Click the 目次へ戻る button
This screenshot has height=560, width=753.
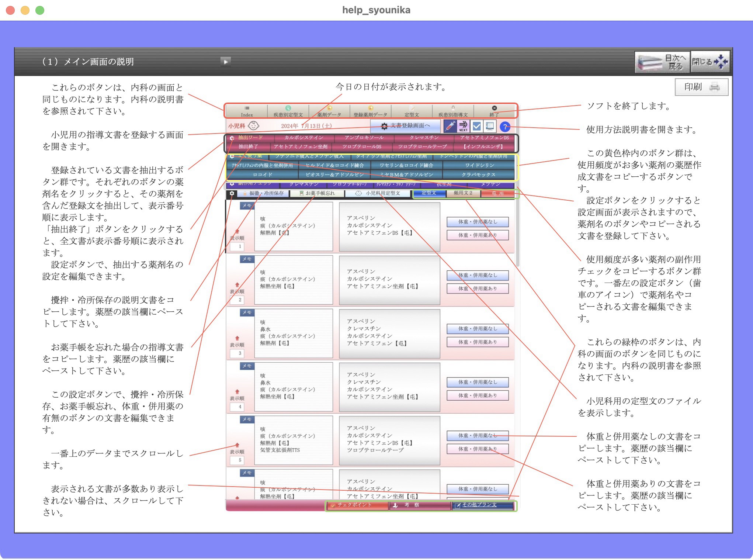tap(662, 62)
